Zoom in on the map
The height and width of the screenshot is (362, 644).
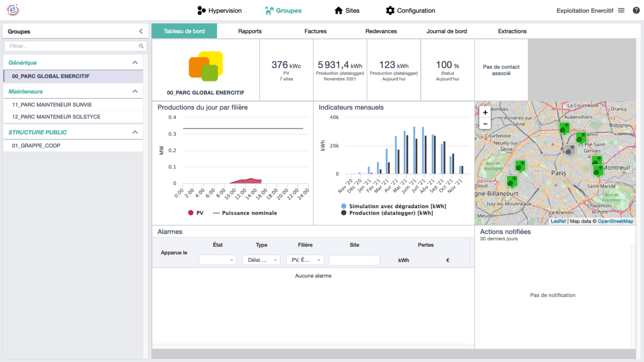click(485, 113)
